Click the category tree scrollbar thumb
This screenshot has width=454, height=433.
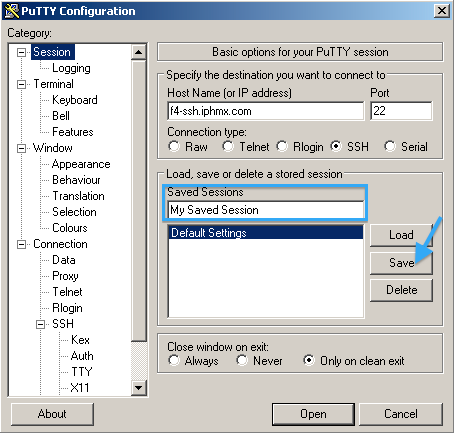click(x=138, y=201)
